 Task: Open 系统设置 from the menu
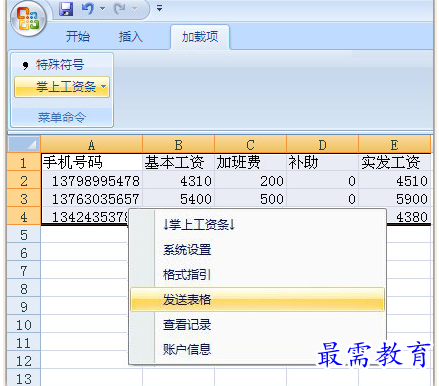point(187,250)
